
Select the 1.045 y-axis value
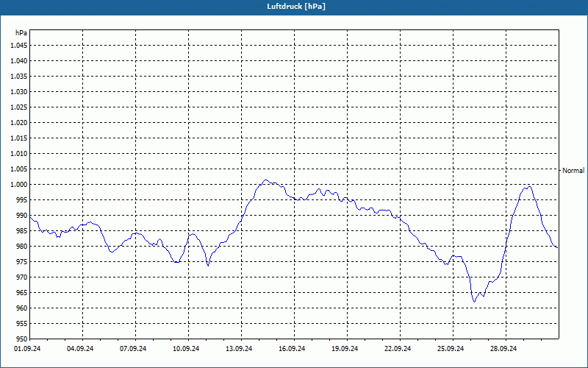click(20, 46)
